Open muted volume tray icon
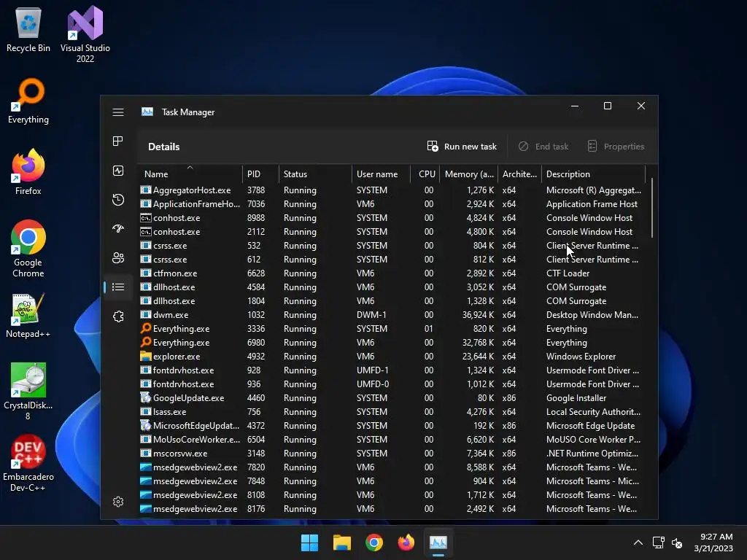The height and width of the screenshot is (560, 747). [x=677, y=542]
